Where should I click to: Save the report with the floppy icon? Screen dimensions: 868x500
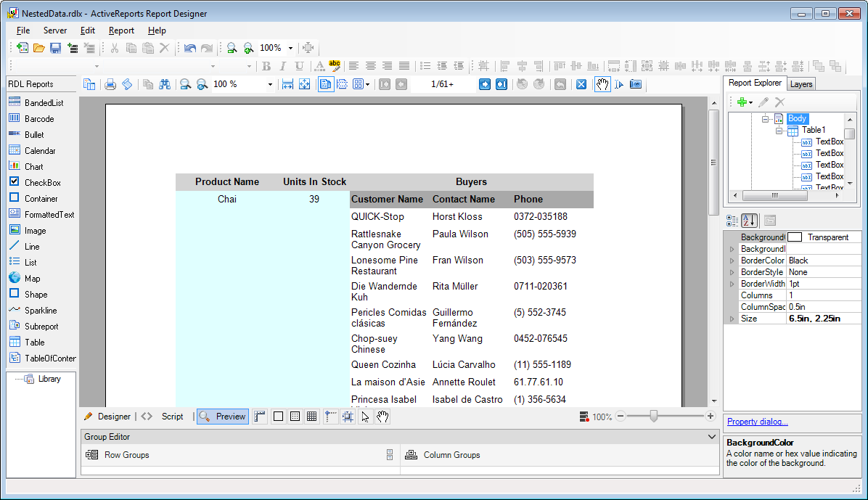point(55,48)
